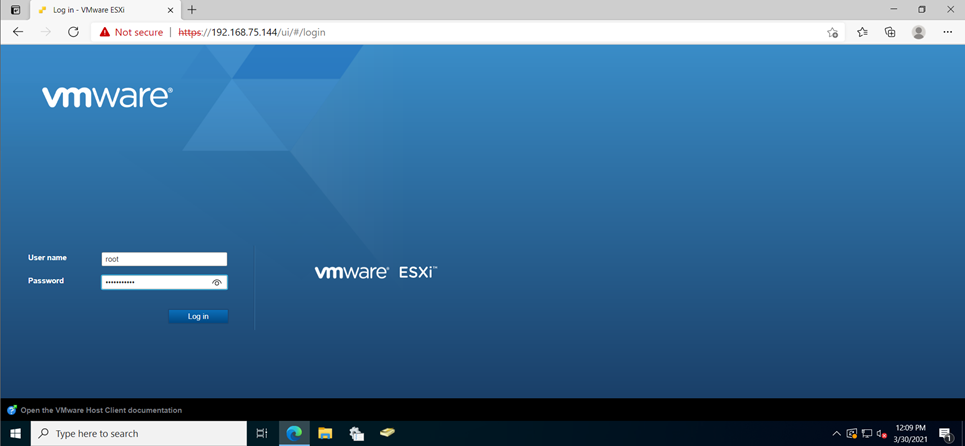Select the Log in - VMware ESXi tab
This screenshot has width=965, height=446.
coord(106,10)
